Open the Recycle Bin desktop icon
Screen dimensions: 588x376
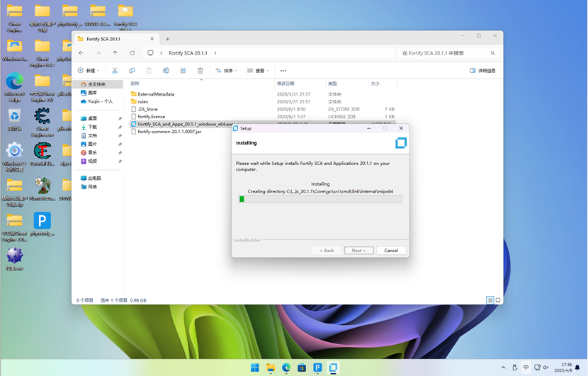coord(15,120)
